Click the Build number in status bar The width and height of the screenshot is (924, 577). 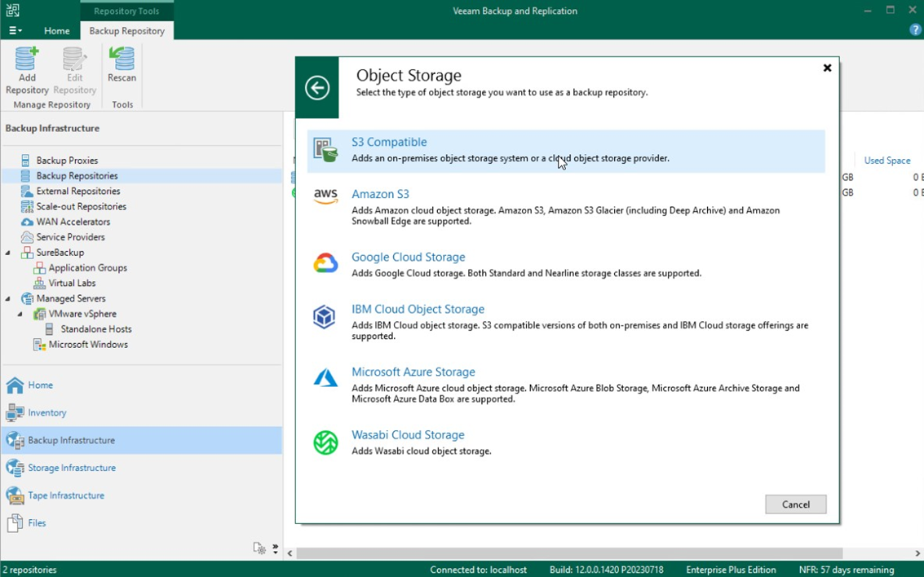click(x=607, y=570)
